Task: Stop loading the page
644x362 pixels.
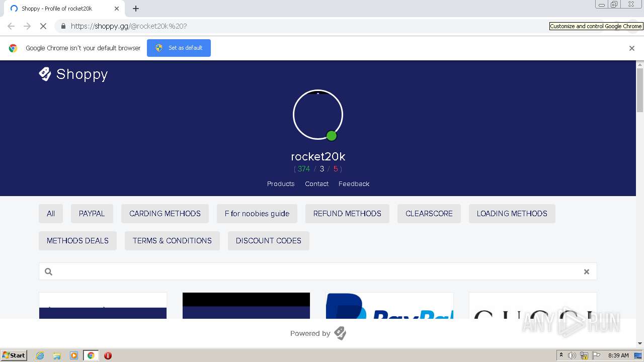Action: click(43, 26)
